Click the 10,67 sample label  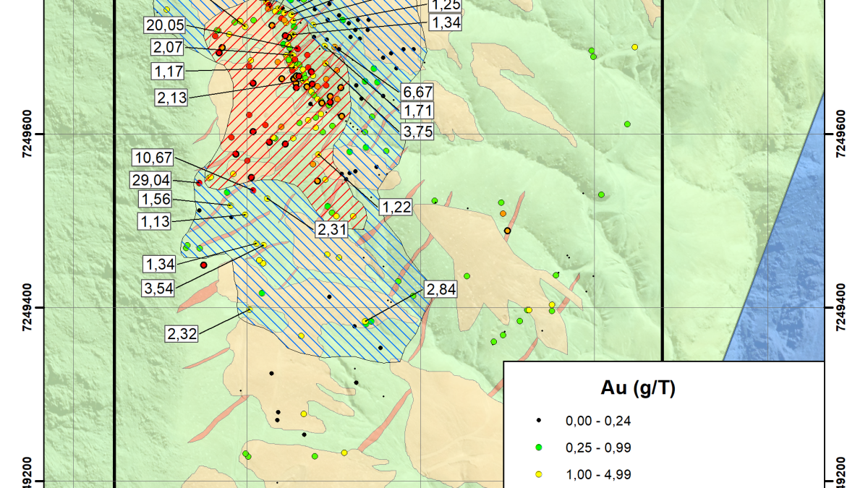[151, 158]
